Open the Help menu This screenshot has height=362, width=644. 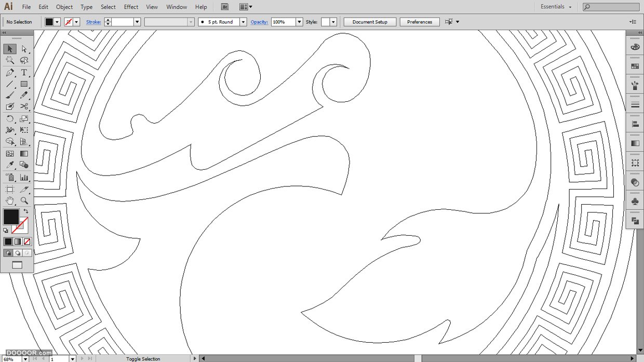tap(201, 7)
